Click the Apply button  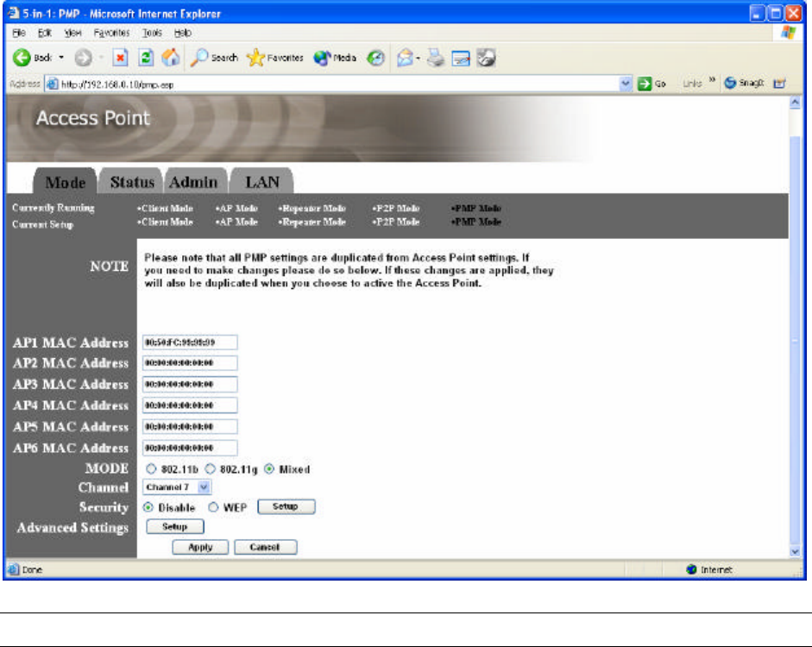[x=200, y=547]
